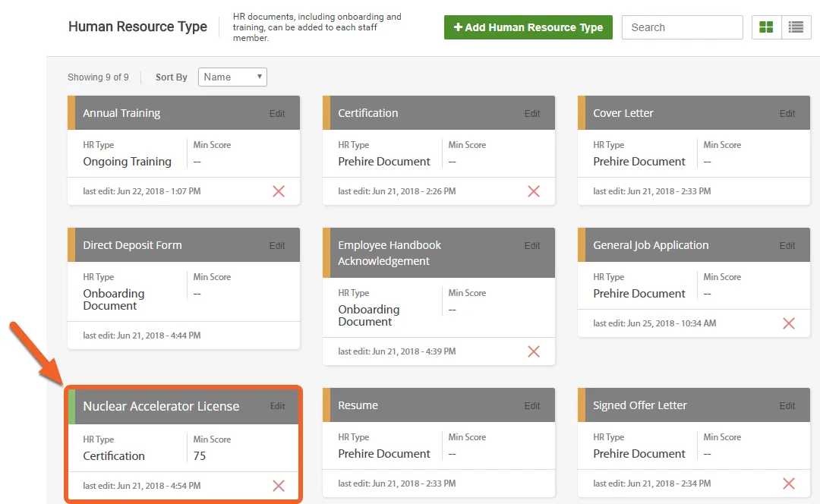
Task: Edit the Signed Offer Letter type
Action: click(787, 406)
